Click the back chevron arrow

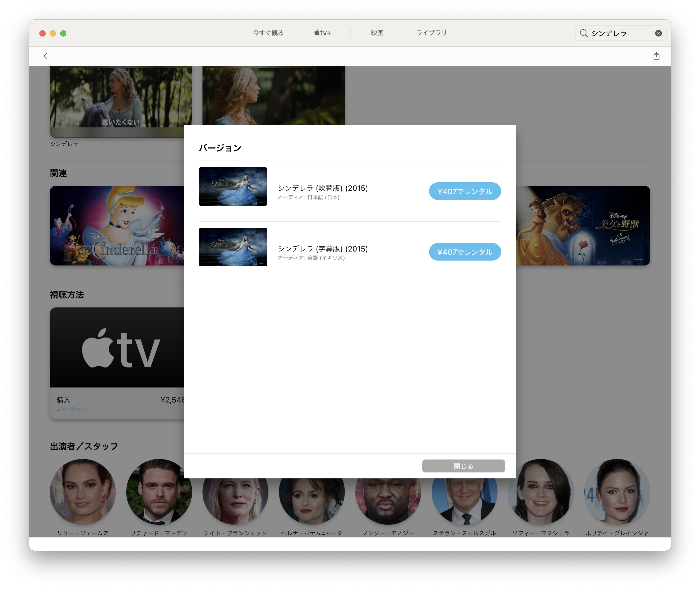point(45,56)
